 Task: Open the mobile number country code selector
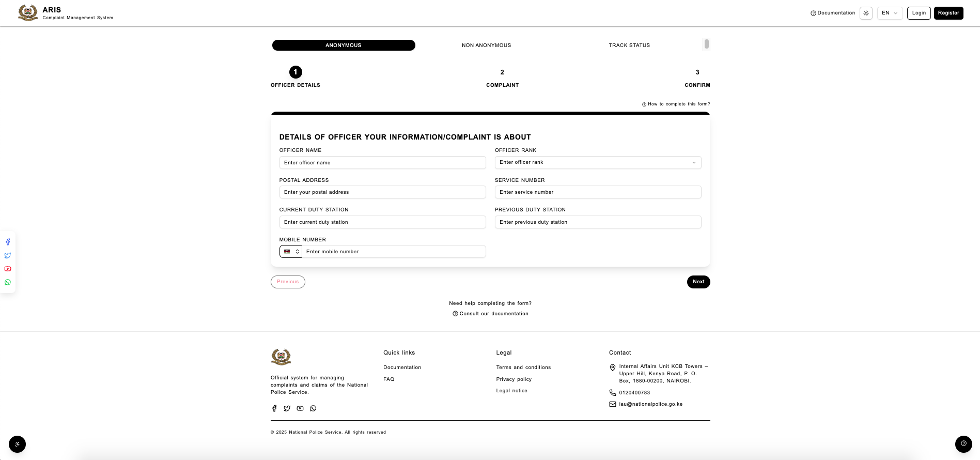(x=291, y=252)
